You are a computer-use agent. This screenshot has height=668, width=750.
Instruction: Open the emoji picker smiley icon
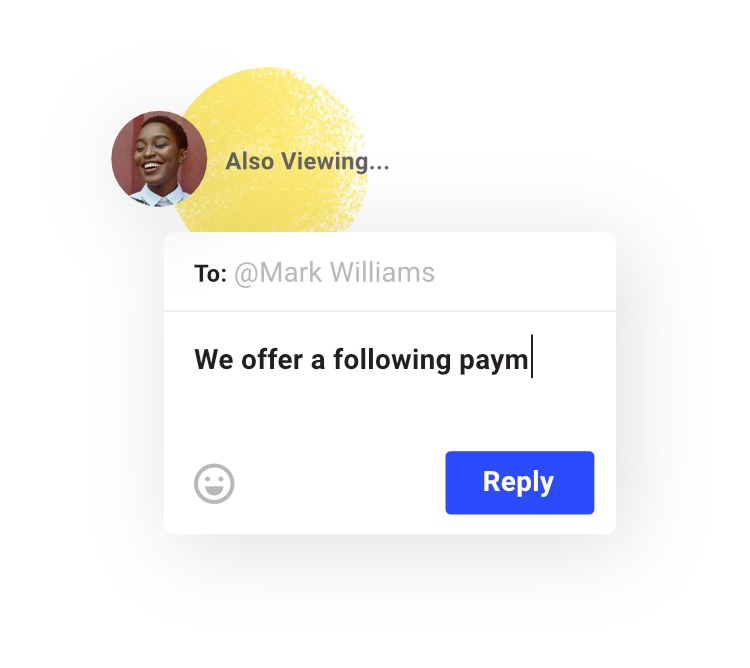[x=214, y=483]
